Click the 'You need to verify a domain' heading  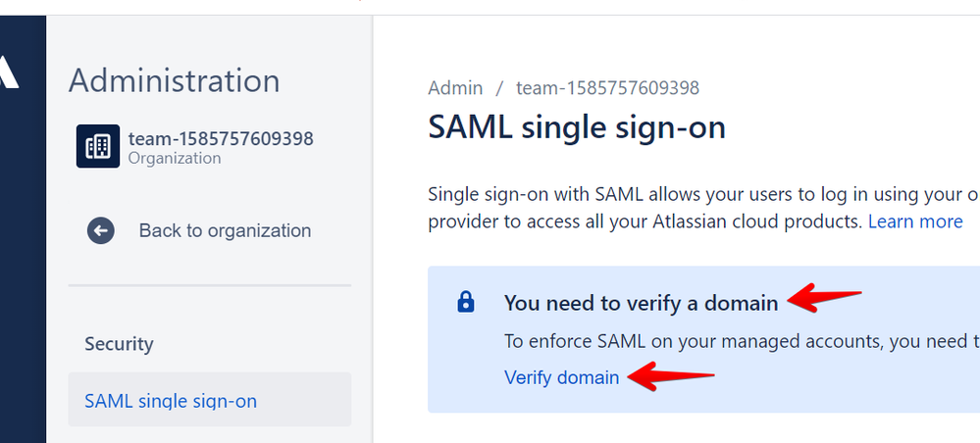point(641,303)
